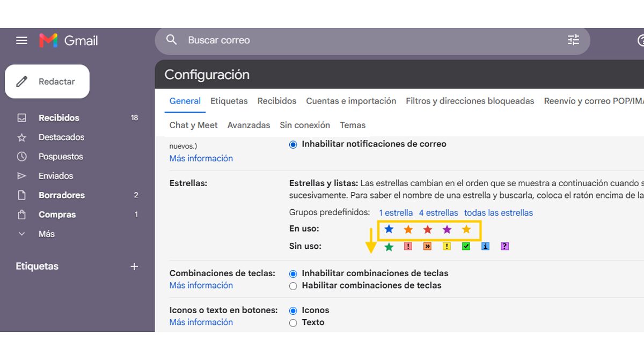Open Cuentas e importación tab
This screenshot has height=362, width=644.
351,101
